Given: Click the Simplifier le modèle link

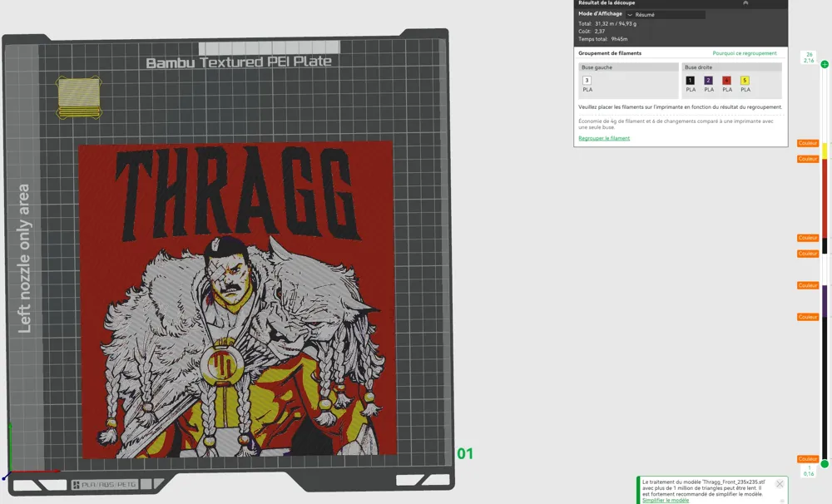Looking at the screenshot, I should coord(666,500).
